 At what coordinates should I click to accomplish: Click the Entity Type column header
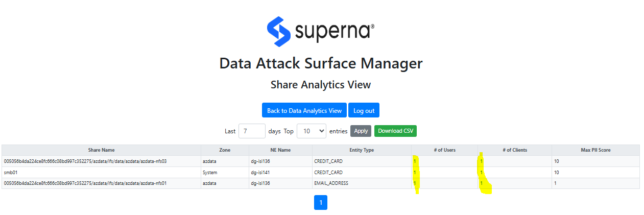pos(362,150)
